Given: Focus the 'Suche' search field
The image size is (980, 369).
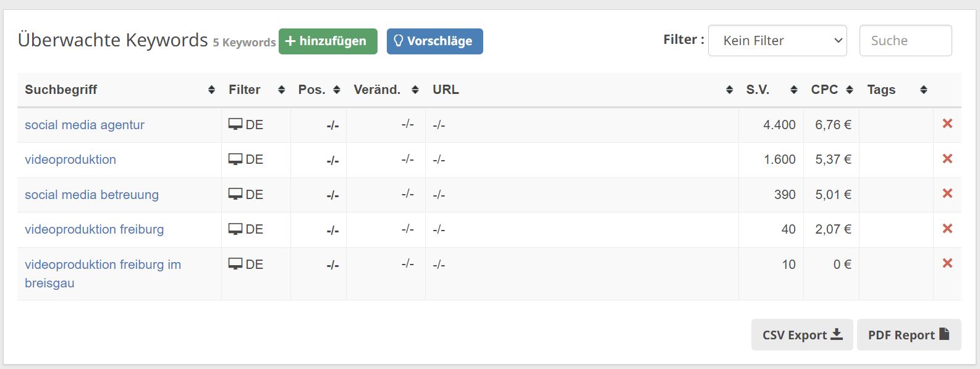Looking at the screenshot, I should [x=906, y=41].
